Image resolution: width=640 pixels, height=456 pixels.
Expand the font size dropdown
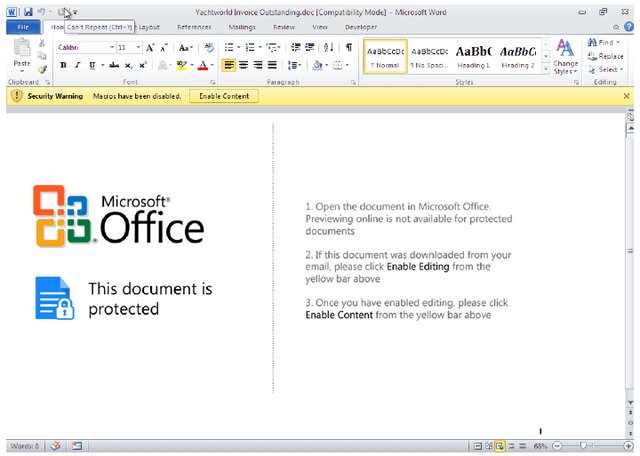point(137,47)
